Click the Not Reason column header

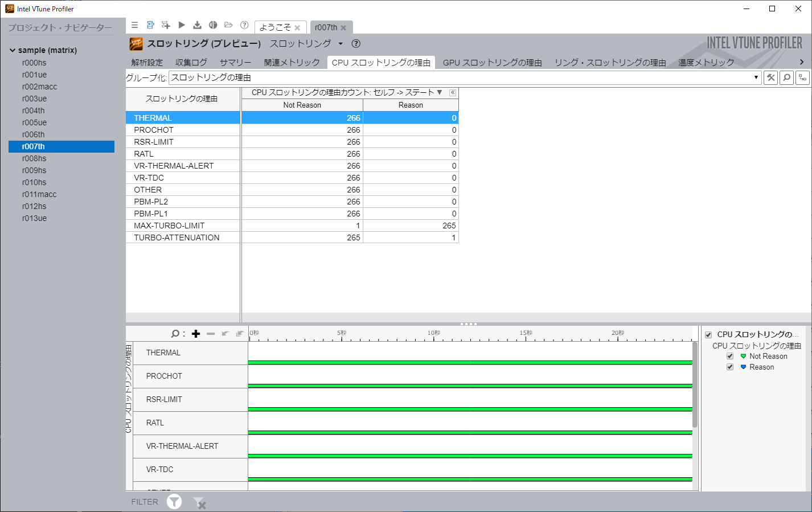click(x=302, y=105)
